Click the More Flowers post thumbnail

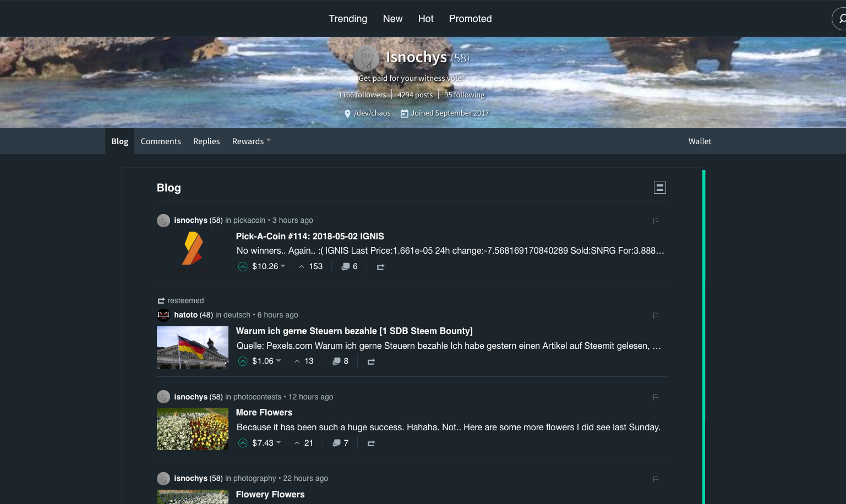pyautogui.click(x=193, y=429)
